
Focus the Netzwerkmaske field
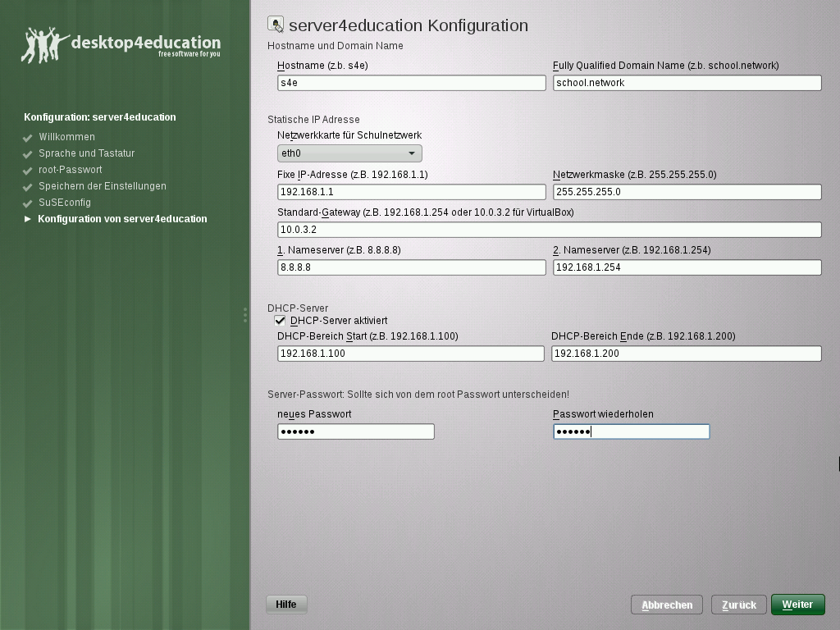tap(687, 192)
